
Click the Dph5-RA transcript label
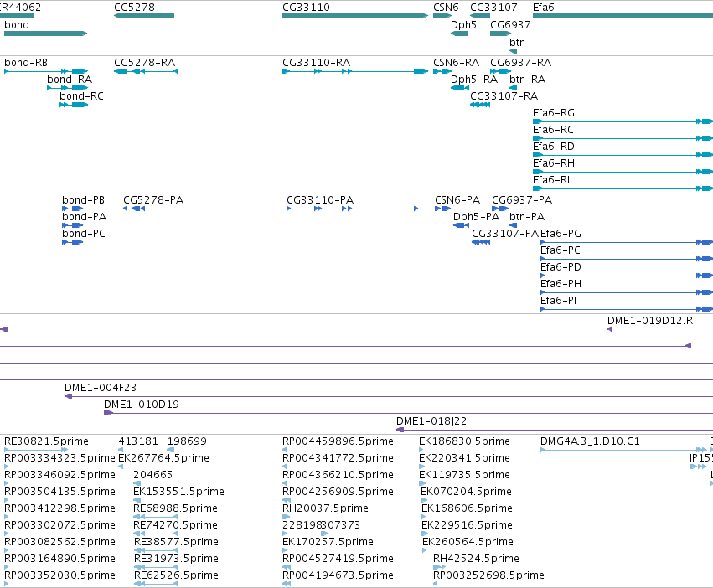474,80
